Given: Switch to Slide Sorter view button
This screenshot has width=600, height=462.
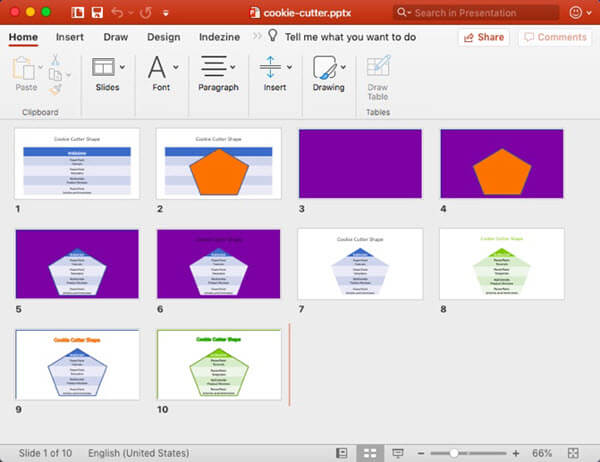Looking at the screenshot, I should point(369,452).
